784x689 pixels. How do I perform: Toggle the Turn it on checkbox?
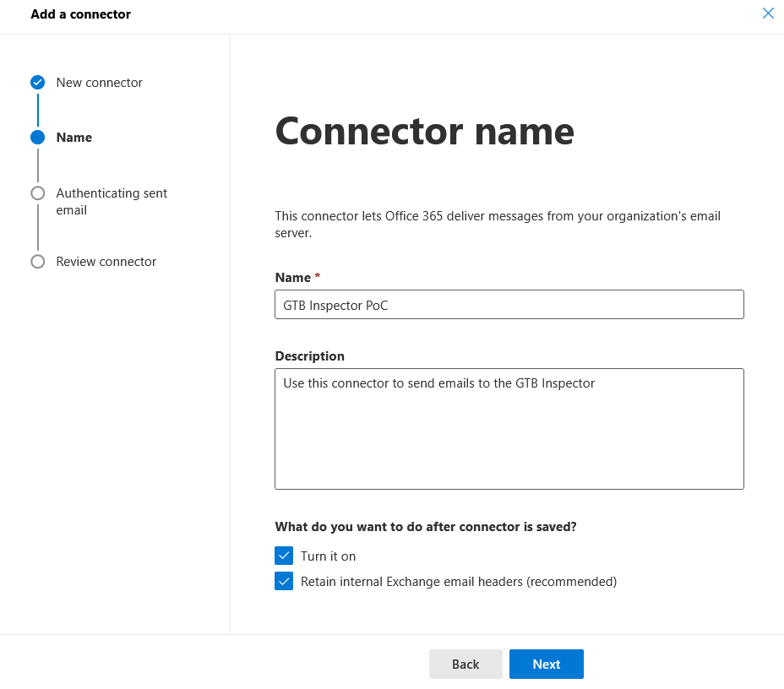point(284,556)
